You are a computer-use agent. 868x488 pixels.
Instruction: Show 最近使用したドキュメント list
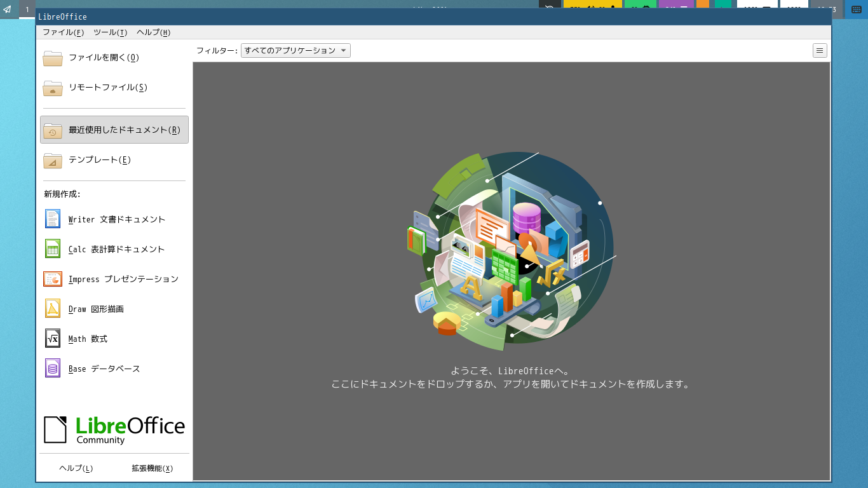114,130
